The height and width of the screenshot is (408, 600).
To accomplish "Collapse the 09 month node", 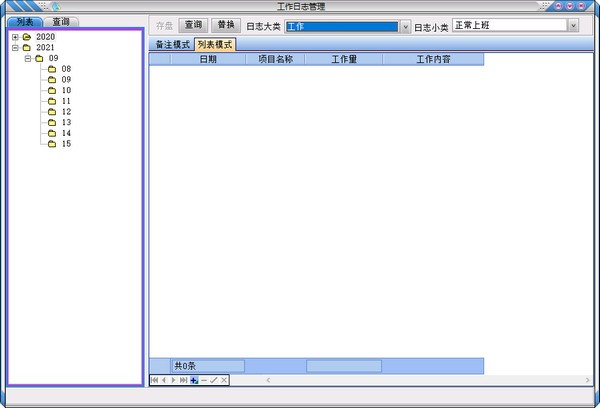I will [27, 59].
